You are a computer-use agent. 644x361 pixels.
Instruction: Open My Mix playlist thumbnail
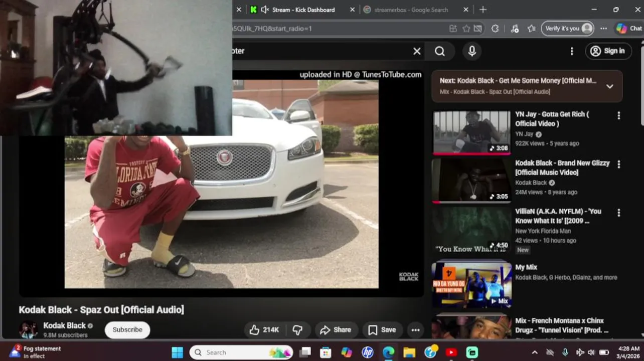(x=471, y=284)
